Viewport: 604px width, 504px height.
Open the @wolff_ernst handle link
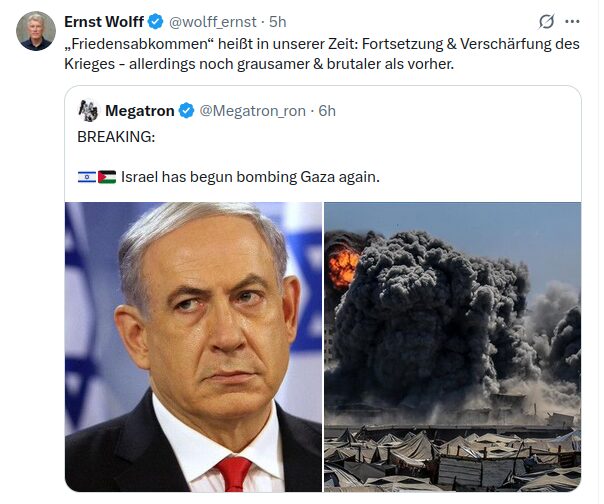pos(213,22)
